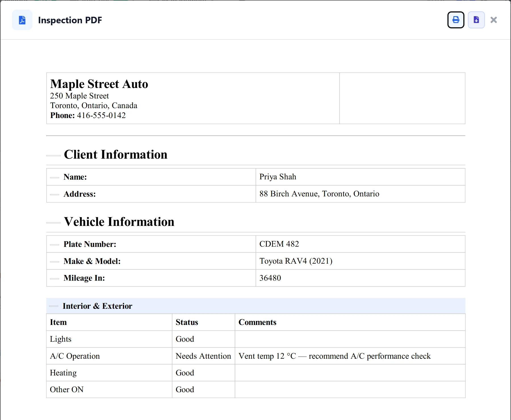Screen dimensions: 511x420
Task: Click mileage value '36480'
Action: tap(270, 278)
